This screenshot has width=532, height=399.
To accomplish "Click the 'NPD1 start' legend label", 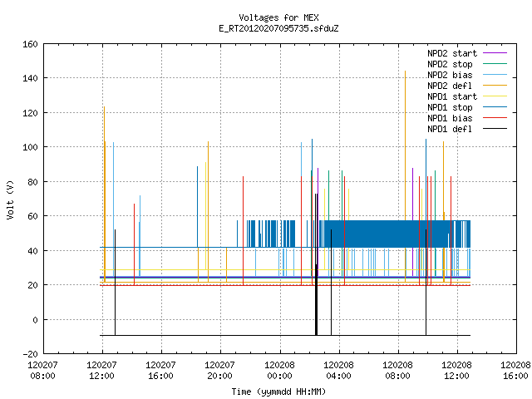I will [452, 96].
